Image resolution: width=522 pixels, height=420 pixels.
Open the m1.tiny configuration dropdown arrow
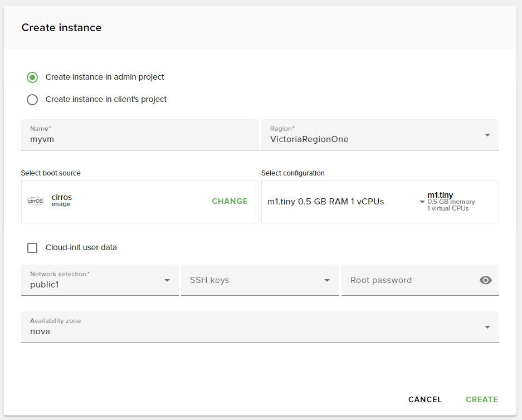tap(422, 202)
